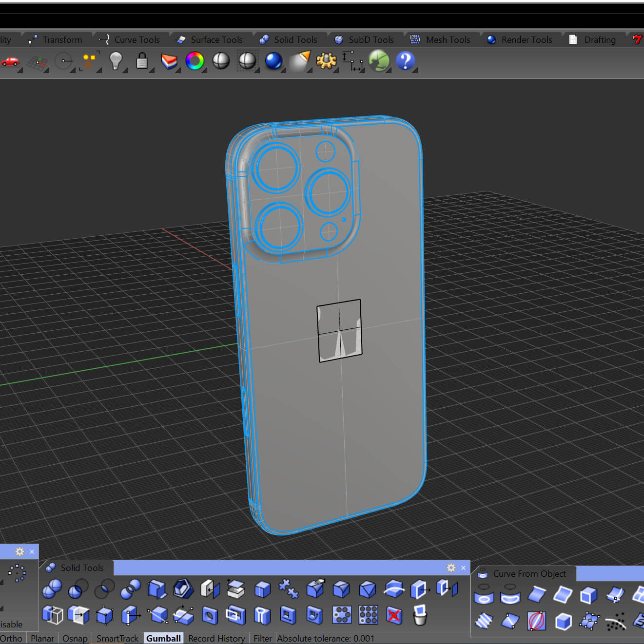Click the Filter button in status bar
The height and width of the screenshot is (644, 644).
[x=262, y=638]
